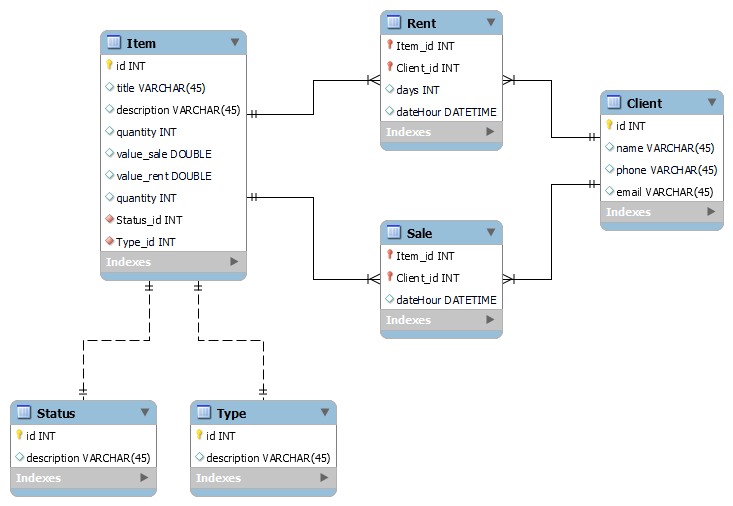Image resolution: width=733 pixels, height=506 pixels.
Task: Click the Sale table icon
Action: pyautogui.click(x=394, y=232)
